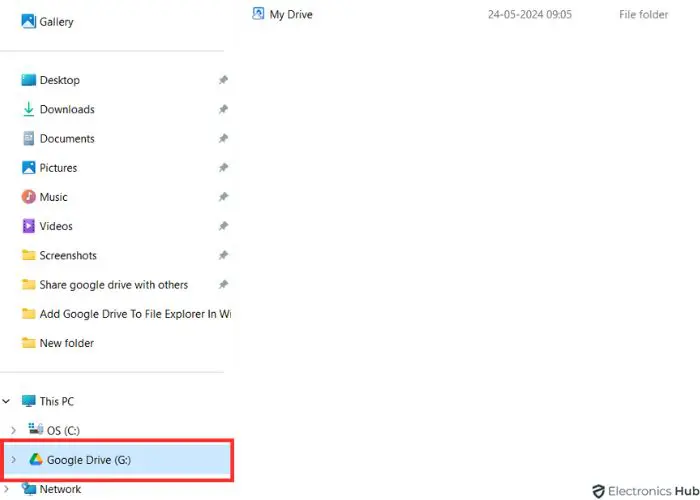
Task: Expand the OS (C:) drive chevron
Action: [x=13, y=430]
